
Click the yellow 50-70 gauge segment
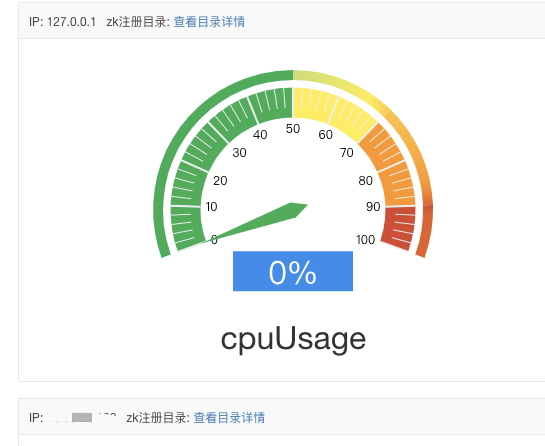point(328,110)
